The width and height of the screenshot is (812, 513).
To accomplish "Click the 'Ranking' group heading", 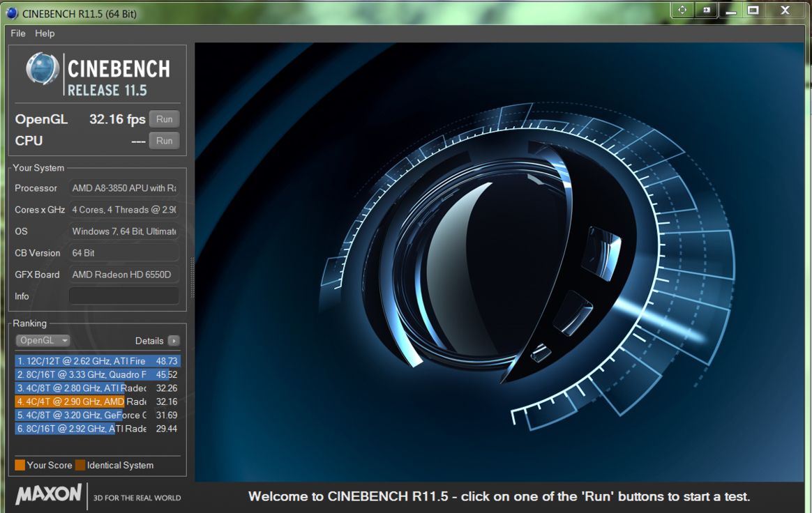I will tap(29, 323).
